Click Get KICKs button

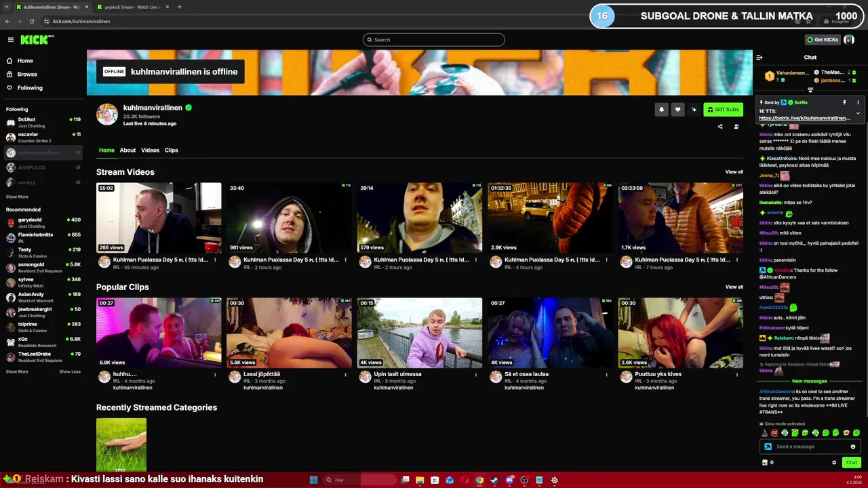pyautogui.click(x=822, y=40)
